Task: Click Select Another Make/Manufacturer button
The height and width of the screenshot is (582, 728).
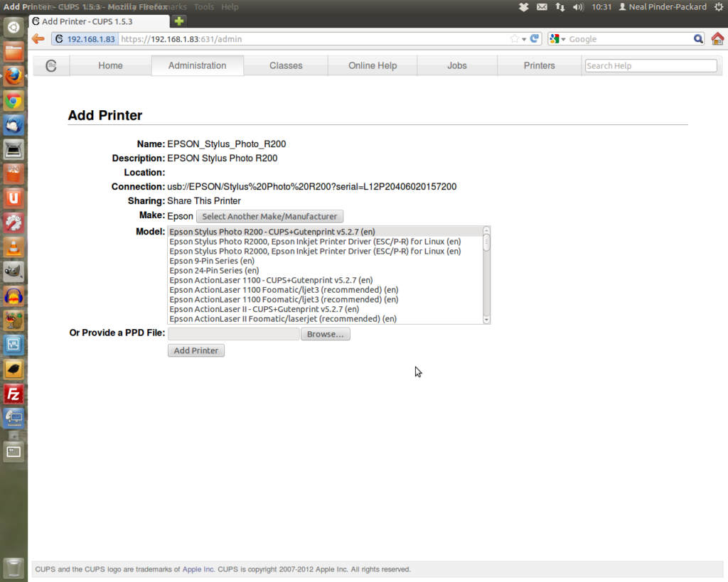Action: pos(269,216)
